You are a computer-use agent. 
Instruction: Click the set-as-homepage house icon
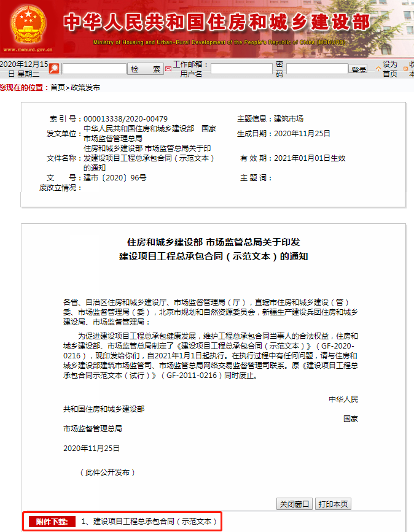(378, 69)
